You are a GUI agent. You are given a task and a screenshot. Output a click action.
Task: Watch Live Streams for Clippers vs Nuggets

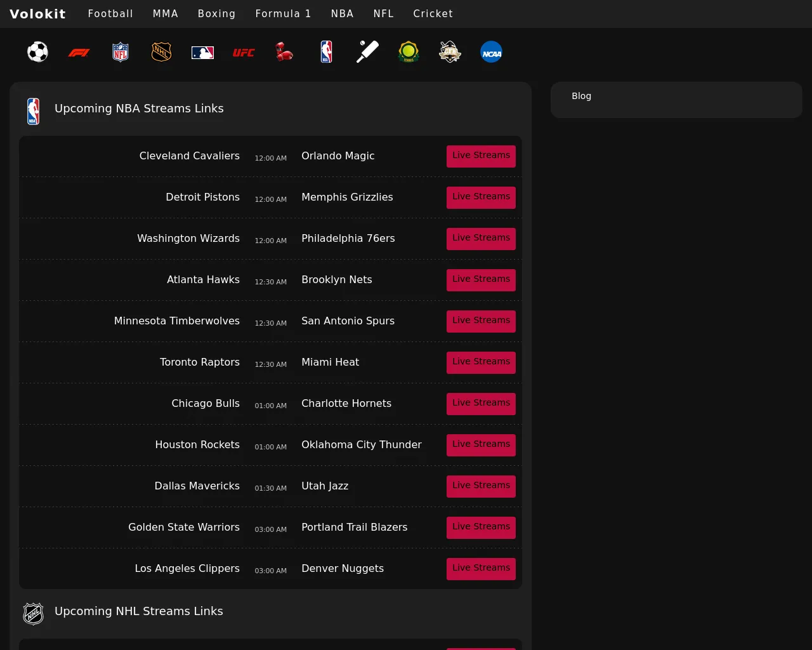click(481, 569)
